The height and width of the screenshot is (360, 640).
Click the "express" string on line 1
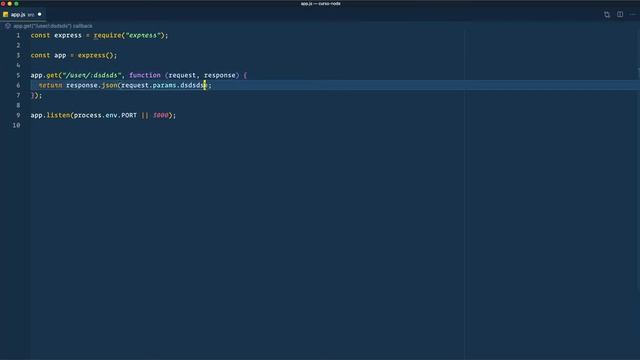click(143, 36)
